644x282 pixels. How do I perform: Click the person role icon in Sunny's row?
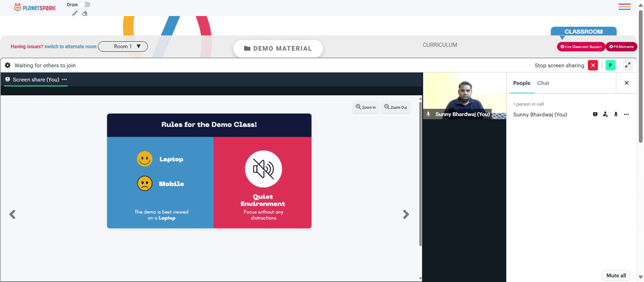tap(605, 115)
